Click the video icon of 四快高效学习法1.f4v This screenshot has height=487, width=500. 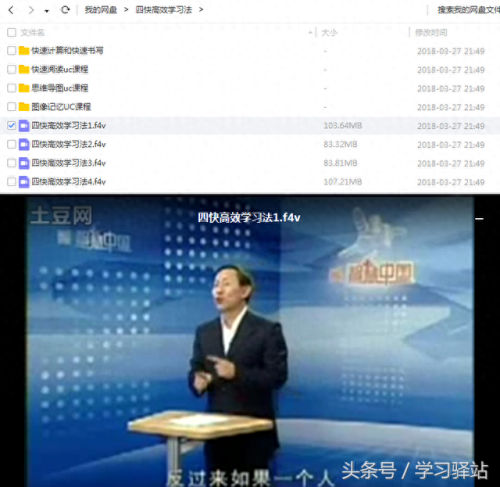24,126
